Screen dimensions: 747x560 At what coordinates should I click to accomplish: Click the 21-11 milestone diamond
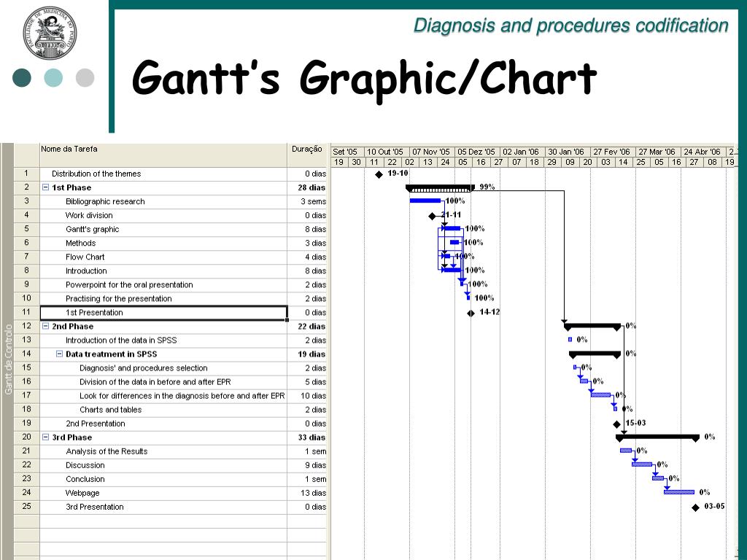coord(432,216)
